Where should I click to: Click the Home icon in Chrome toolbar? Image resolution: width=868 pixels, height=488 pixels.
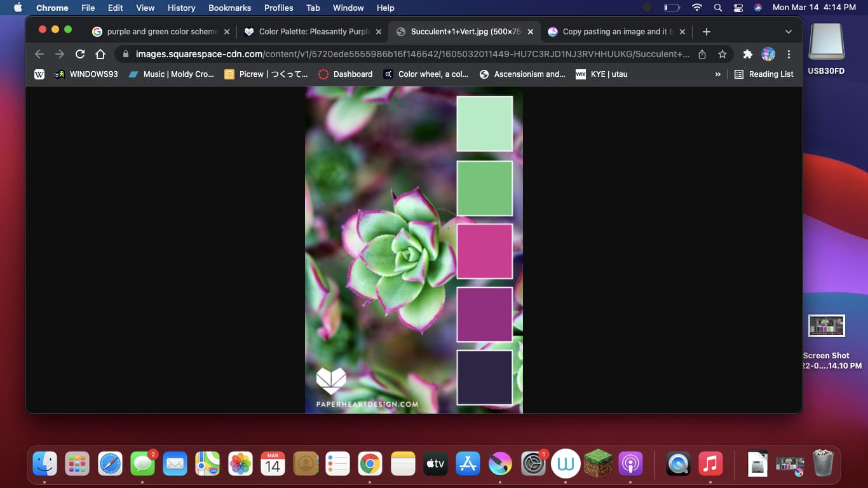pyautogui.click(x=100, y=54)
